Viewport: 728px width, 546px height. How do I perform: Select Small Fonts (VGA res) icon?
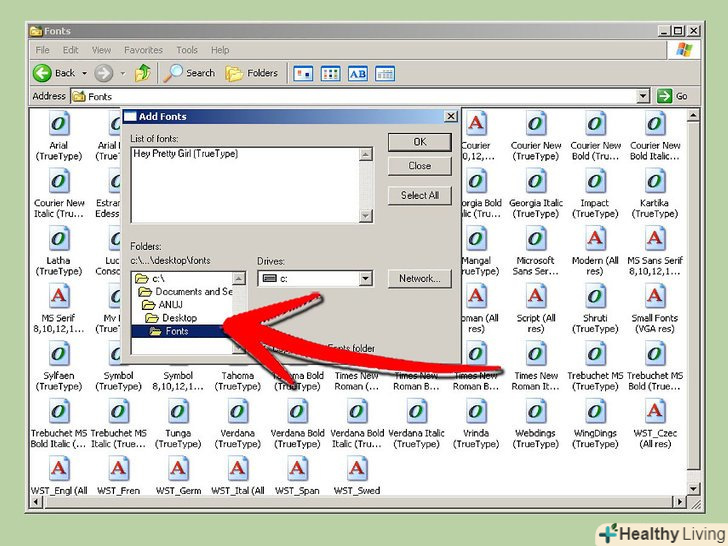point(655,297)
